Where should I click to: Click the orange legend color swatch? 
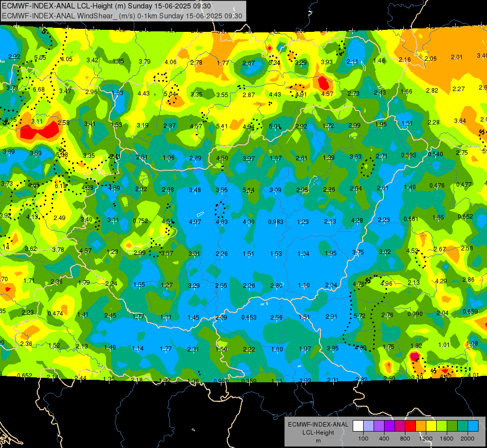tap(421, 426)
